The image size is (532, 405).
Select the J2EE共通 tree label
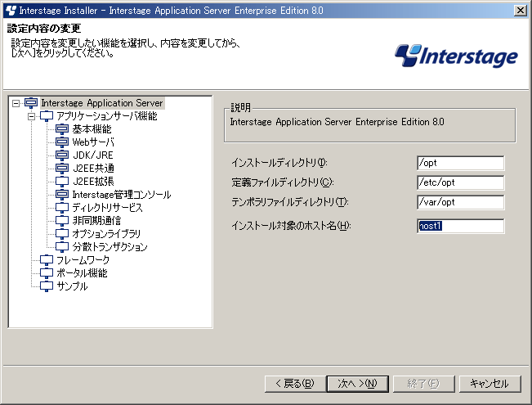click(93, 169)
